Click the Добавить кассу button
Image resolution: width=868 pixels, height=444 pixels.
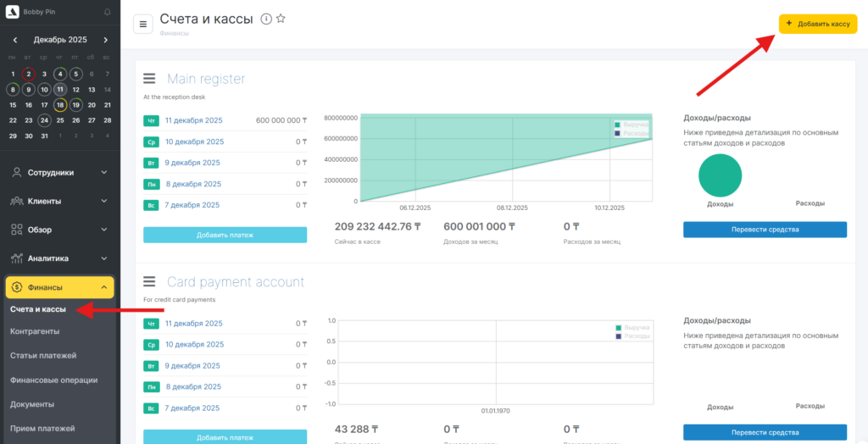[x=818, y=24]
